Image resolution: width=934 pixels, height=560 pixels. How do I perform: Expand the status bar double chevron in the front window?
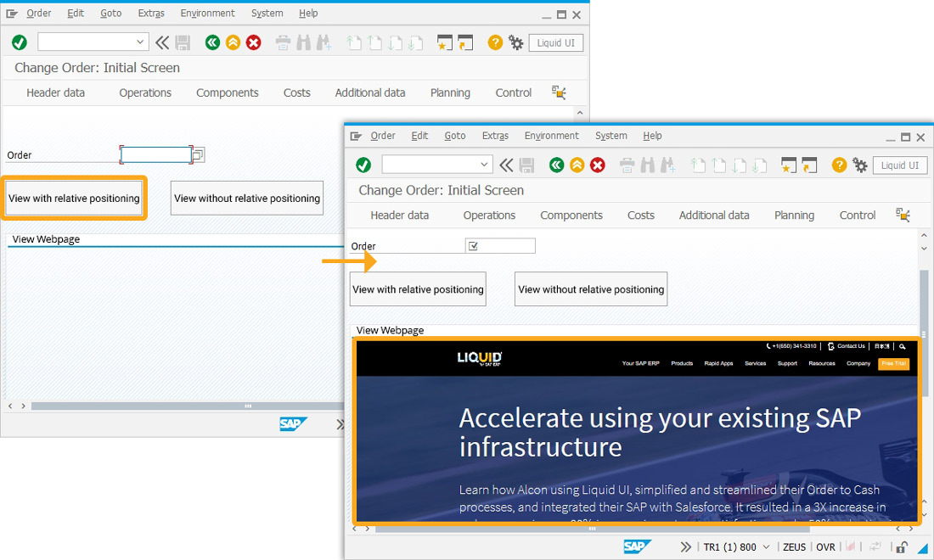685,547
